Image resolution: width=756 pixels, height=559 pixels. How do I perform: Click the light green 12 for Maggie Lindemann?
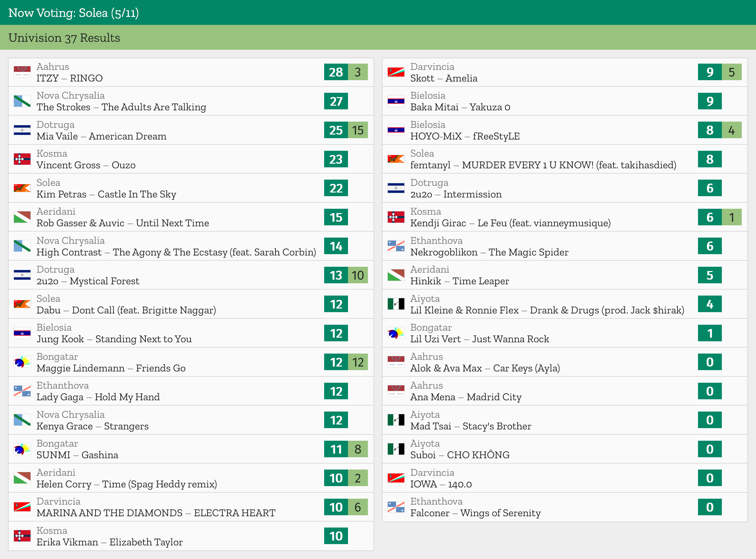point(358,362)
